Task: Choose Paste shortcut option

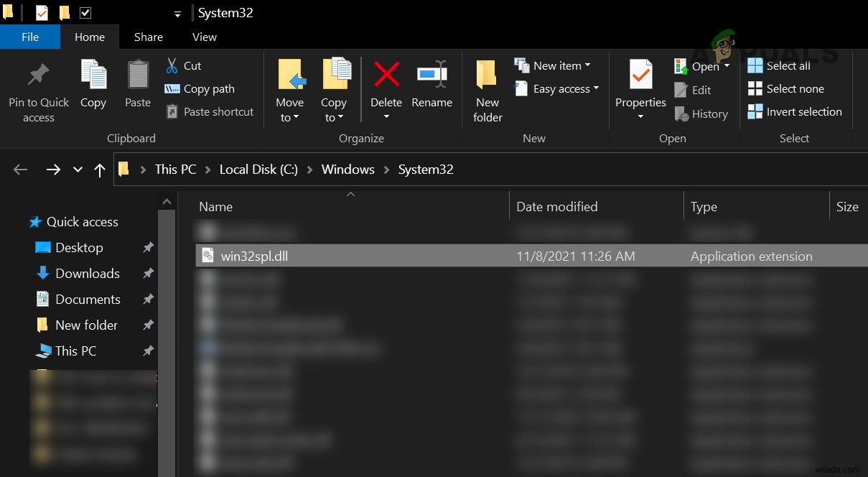Action: [210, 112]
